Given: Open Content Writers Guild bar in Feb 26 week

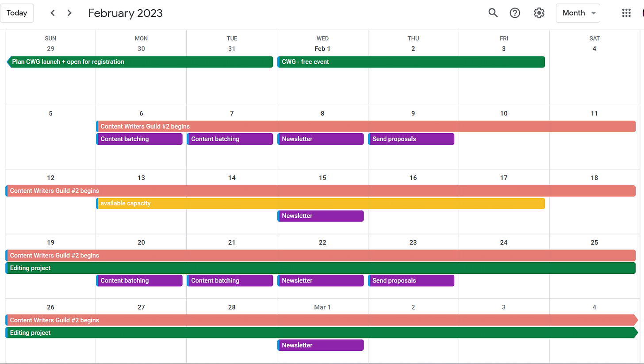Looking at the screenshot, I should tap(322, 320).
